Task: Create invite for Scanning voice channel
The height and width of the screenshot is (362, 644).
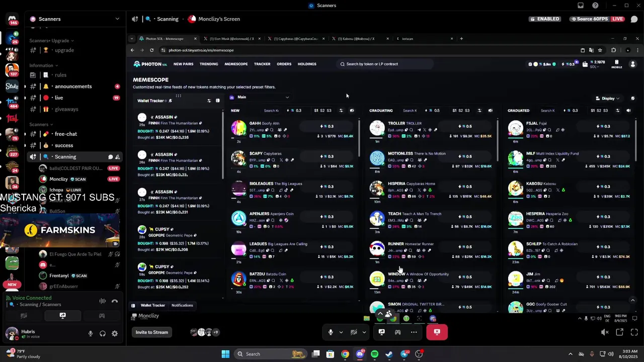Action: click(x=117, y=157)
